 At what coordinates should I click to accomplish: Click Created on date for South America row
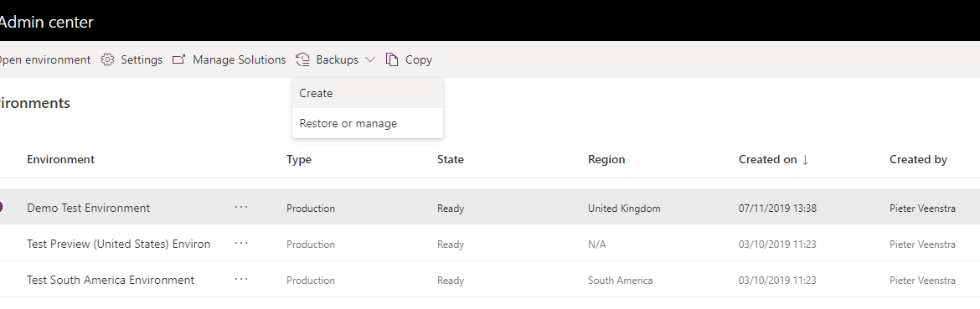776,281
